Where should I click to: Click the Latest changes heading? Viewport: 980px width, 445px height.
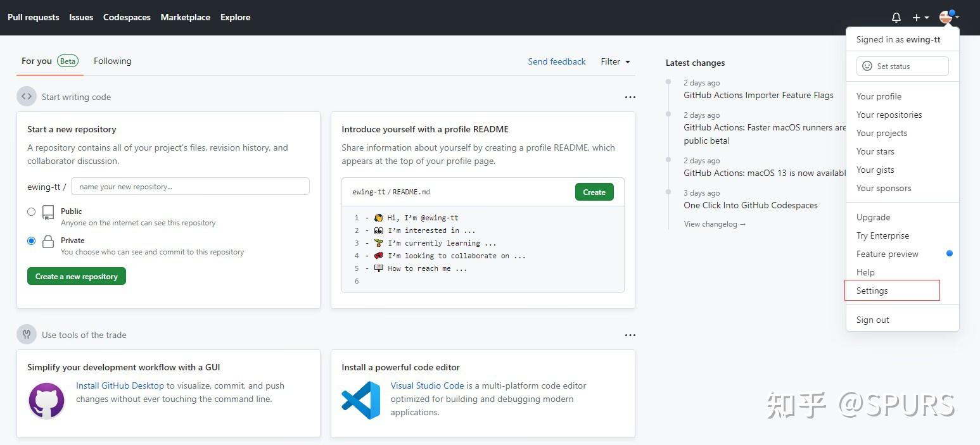point(695,63)
